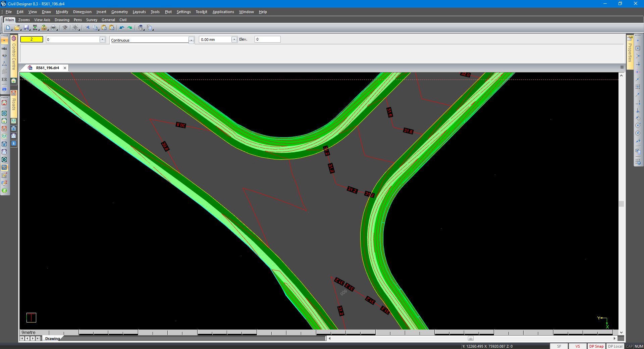Screen dimensions: 644x349
Task: Open file with the folder icon
Action: (17, 28)
